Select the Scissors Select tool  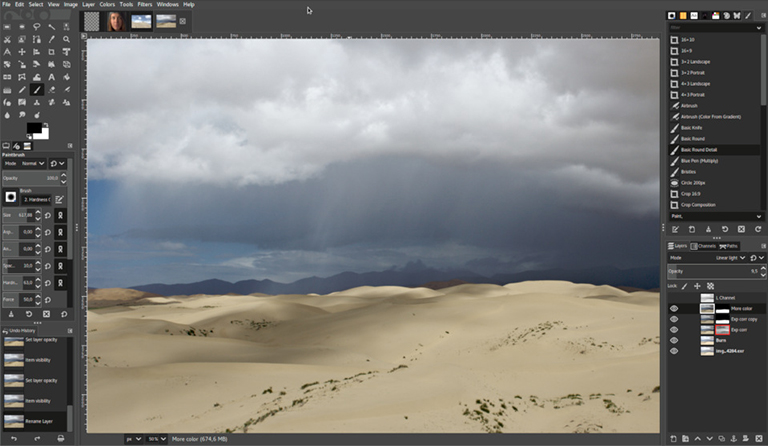(7, 39)
